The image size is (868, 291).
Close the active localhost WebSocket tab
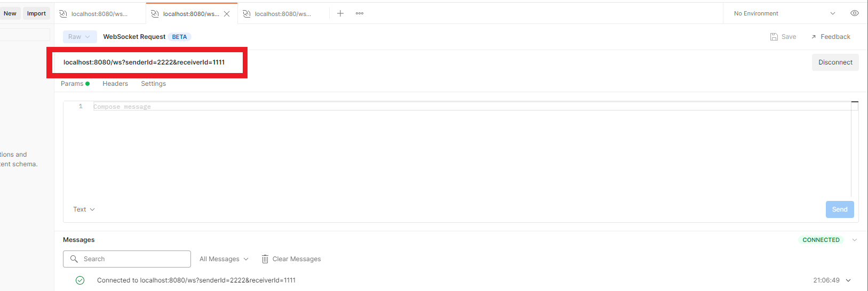[x=227, y=14]
